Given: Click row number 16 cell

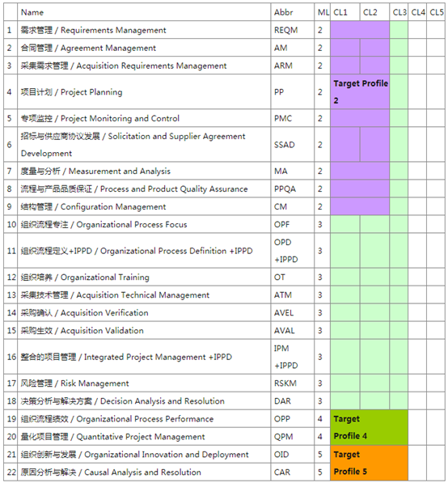Looking at the screenshot, I should 11,357.
